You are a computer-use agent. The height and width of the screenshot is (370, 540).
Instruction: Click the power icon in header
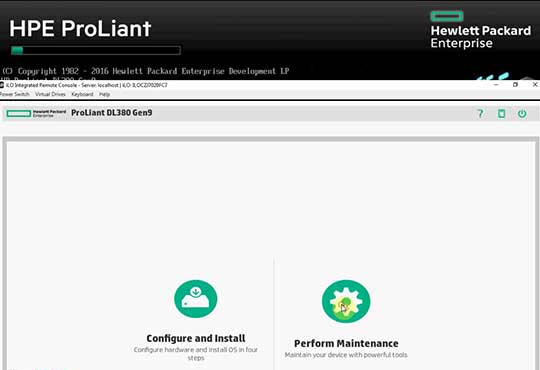tap(522, 113)
